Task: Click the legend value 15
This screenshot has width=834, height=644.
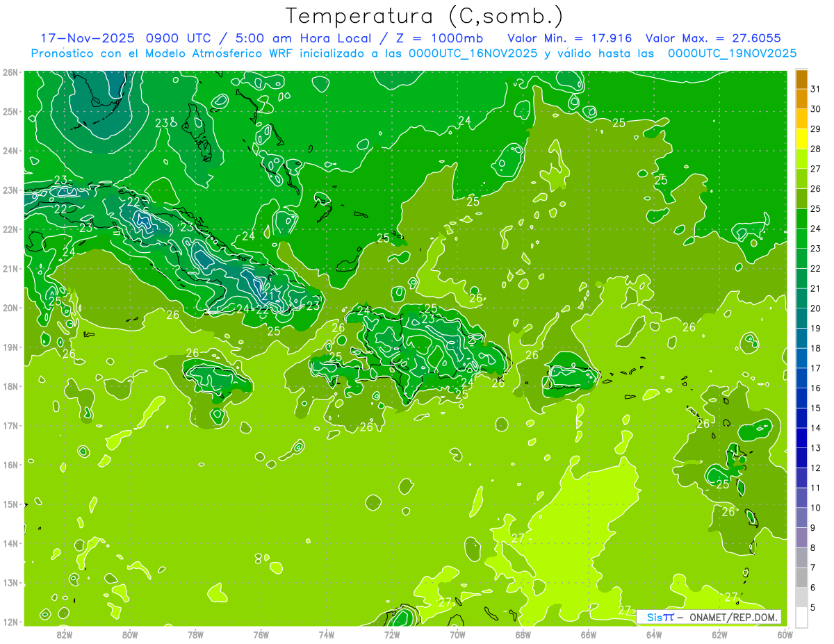Action: pos(816,408)
